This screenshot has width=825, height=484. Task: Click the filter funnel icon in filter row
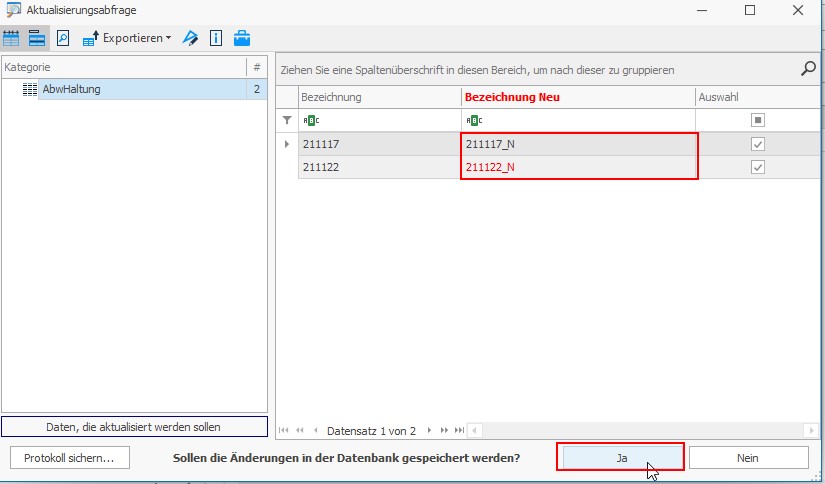tap(287, 120)
